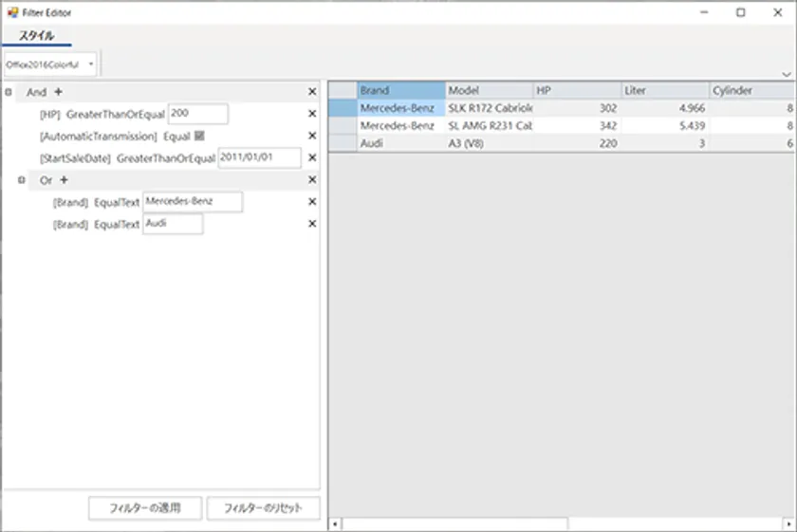The image size is (797, 532).
Task: Remove the Brand Audi condition
Action: pos(312,224)
